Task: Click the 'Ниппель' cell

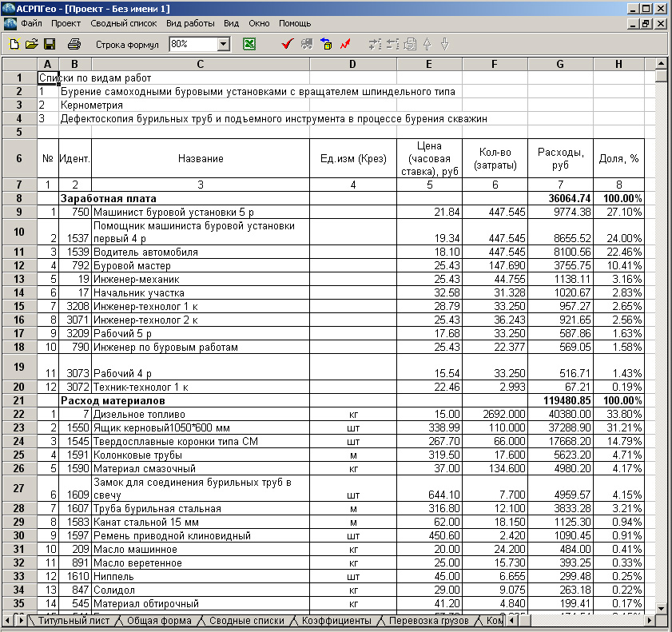Action: (x=201, y=576)
